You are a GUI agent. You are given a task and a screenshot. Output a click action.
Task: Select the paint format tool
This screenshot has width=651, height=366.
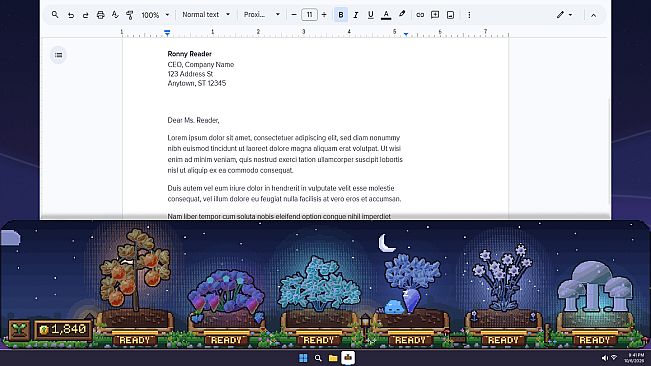tap(130, 15)
